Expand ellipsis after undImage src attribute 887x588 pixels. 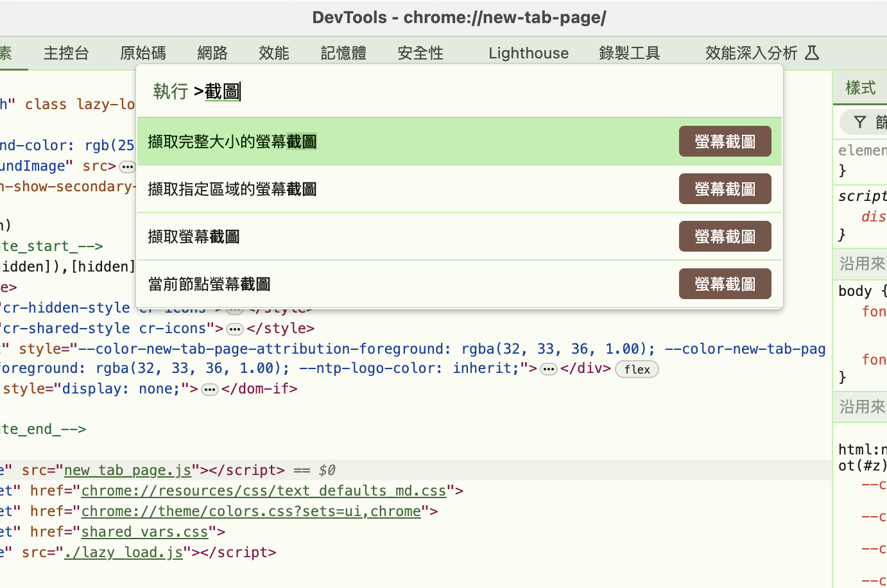(128, 167)
